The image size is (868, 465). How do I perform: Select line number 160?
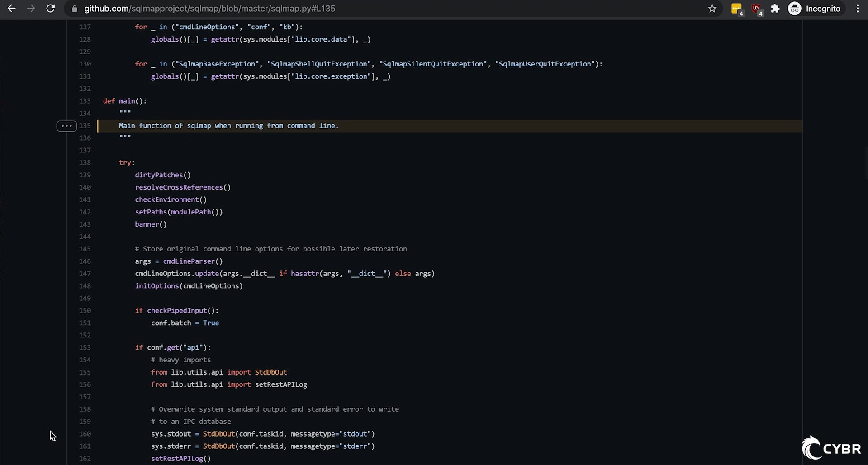[85, 434]
